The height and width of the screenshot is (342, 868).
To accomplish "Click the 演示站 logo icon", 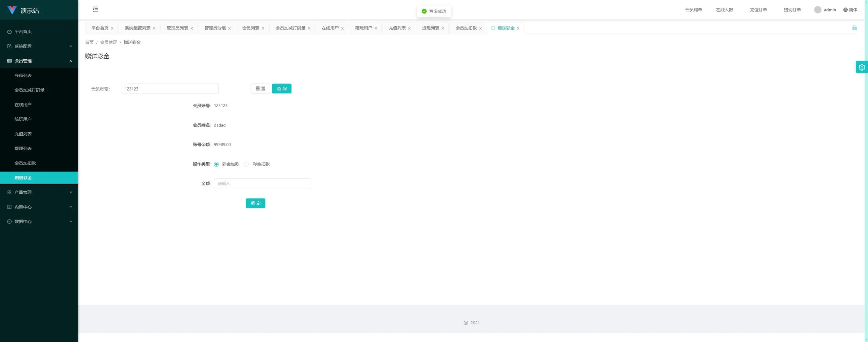I will [x=12, y=10].
